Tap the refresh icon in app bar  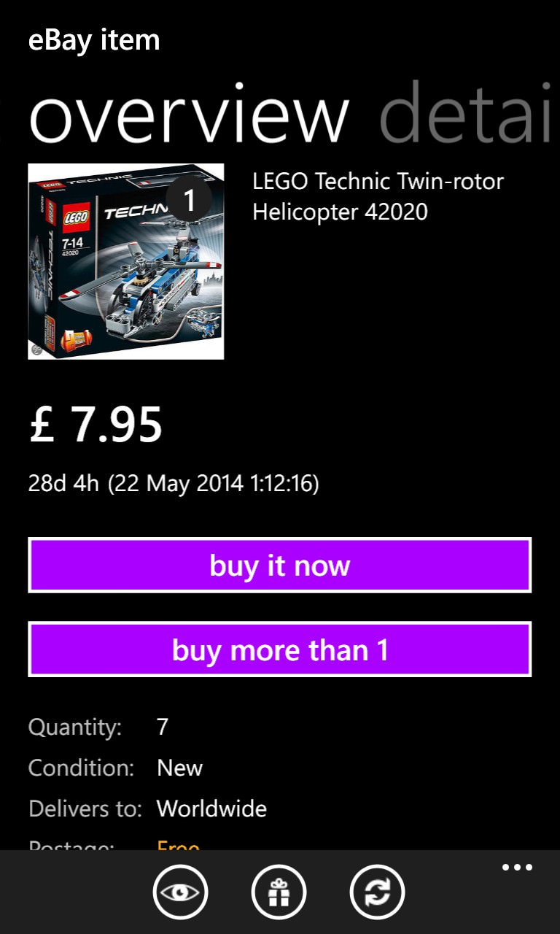378,892
